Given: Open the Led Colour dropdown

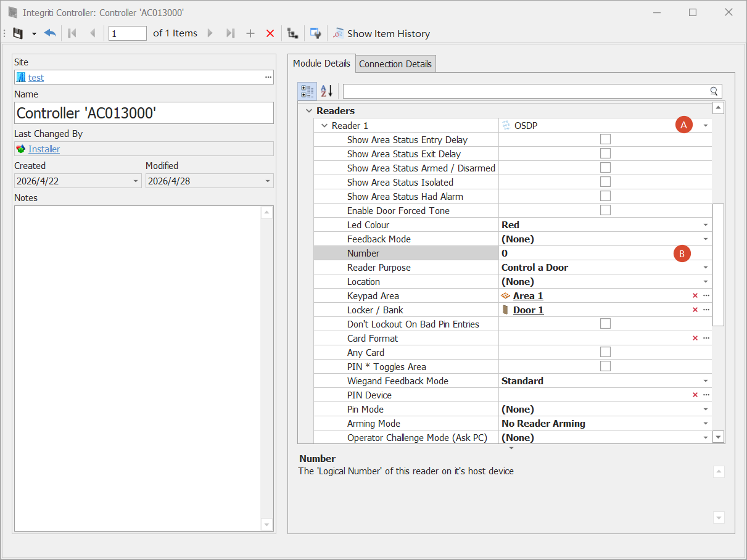Looking at the screenshot, I should [706, 225].
